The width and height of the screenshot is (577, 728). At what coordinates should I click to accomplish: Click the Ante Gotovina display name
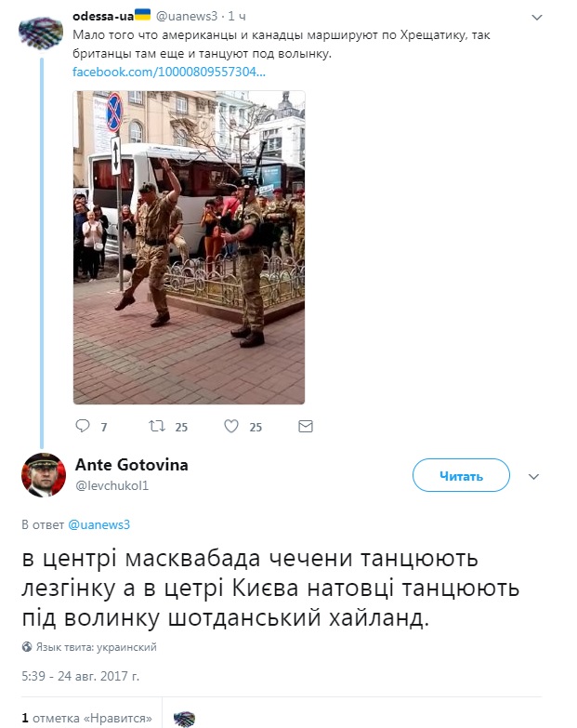[x=132, y=465]
